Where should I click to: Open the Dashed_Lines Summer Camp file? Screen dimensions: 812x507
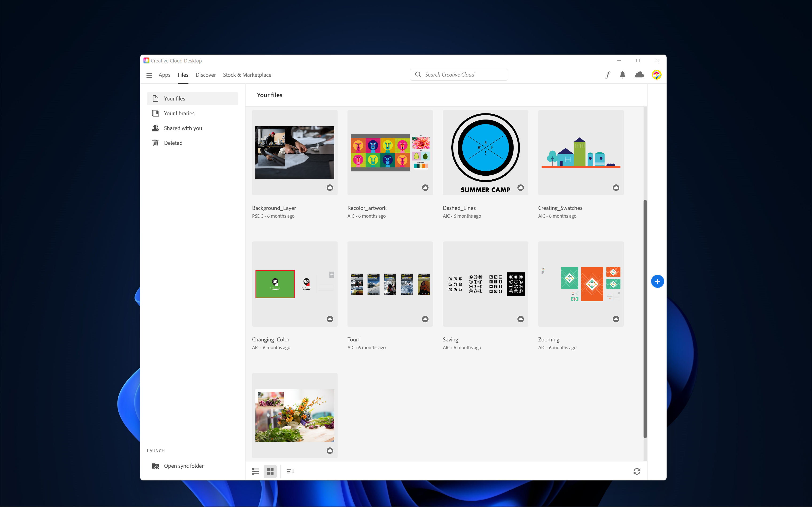485,153
